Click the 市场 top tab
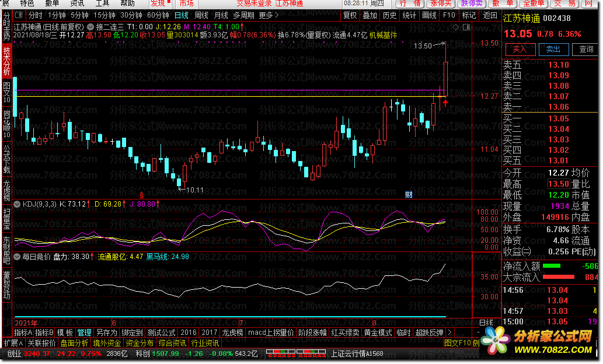This screenshot has height=364, width=603. pyautogui.click(x=187, y=4)
